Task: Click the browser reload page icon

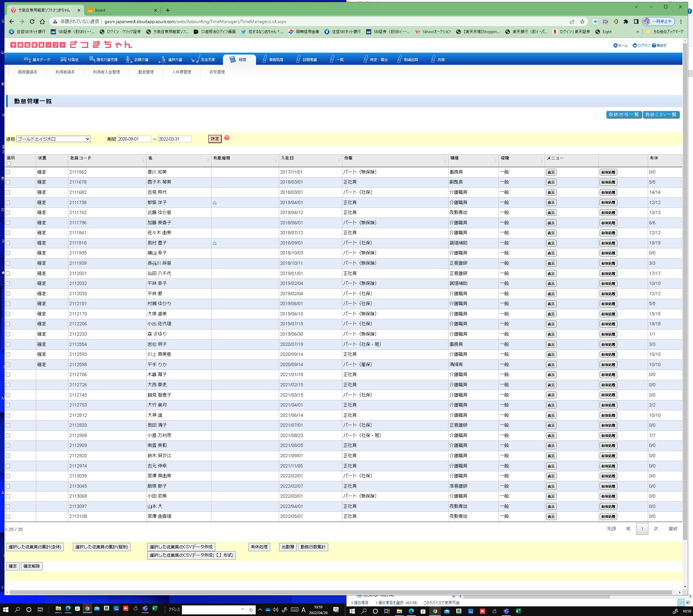Action: click(x=32, y=21)
